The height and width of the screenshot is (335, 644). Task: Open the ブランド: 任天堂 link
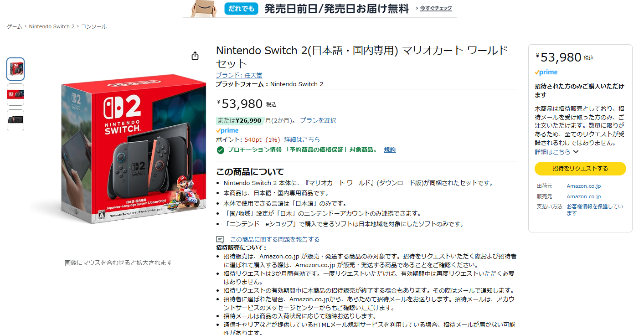point(239,75)
